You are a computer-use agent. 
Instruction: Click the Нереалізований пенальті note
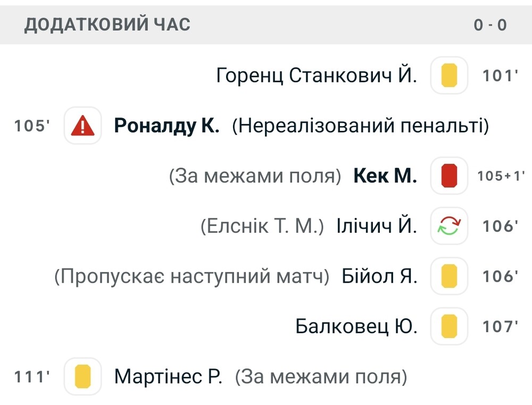pos(360,126)
